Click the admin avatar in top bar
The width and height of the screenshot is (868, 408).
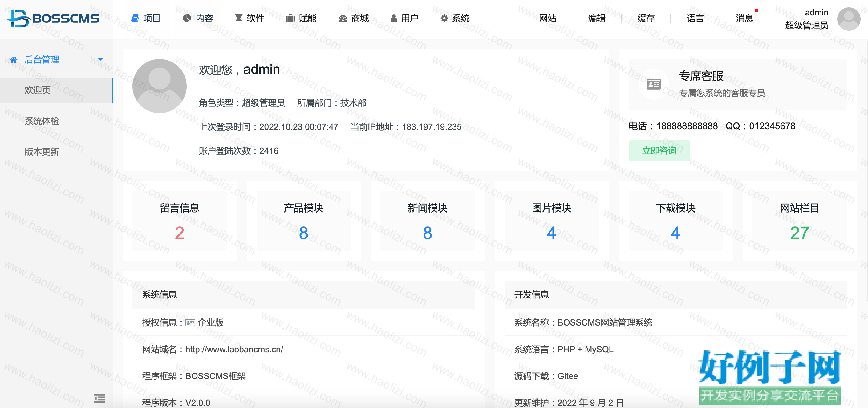pyautogui.click(x=849, y=19)
